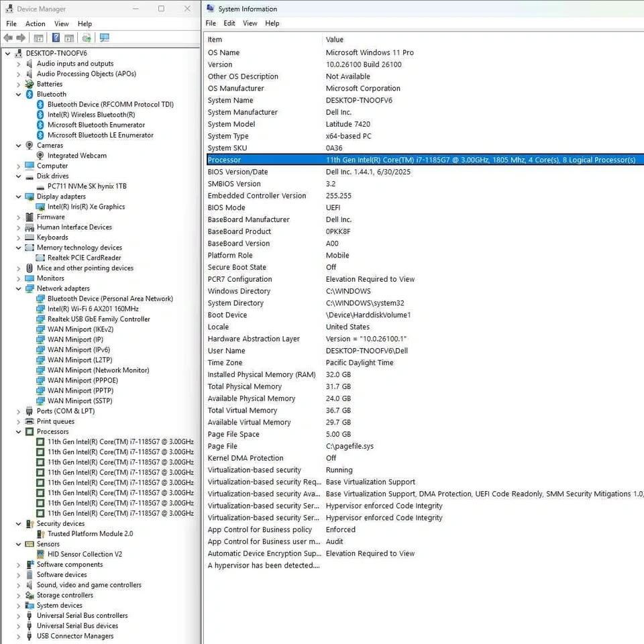Select the Integrated Webcam device
Image resolution: width=644 pixels, height=644 pixels.
pyautogui.click(x=76, y=156)
